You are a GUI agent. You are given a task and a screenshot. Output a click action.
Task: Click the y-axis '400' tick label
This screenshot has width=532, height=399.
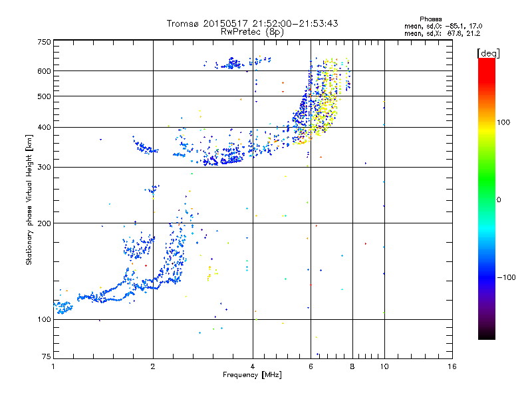click(x=44, y=127)
